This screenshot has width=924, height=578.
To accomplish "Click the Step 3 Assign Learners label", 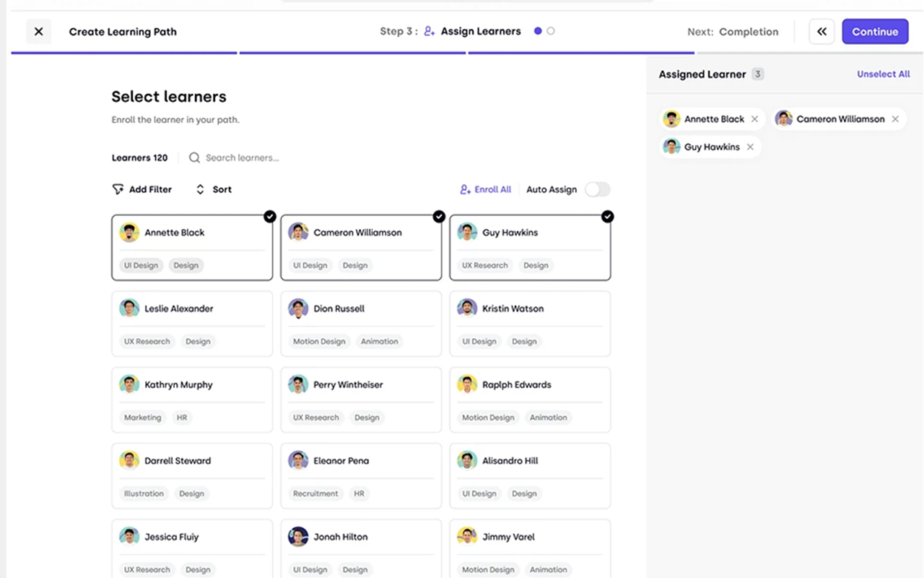I will pos(450,31).
